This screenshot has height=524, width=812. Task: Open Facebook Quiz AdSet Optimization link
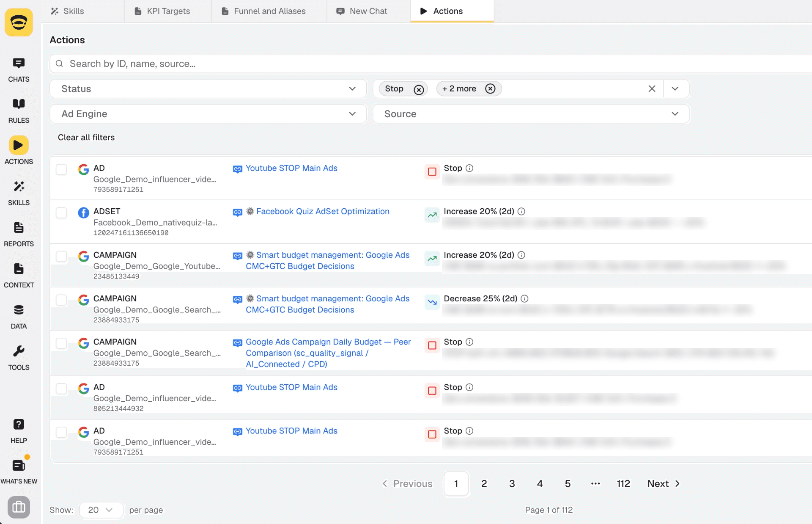(x=323, y=211)
